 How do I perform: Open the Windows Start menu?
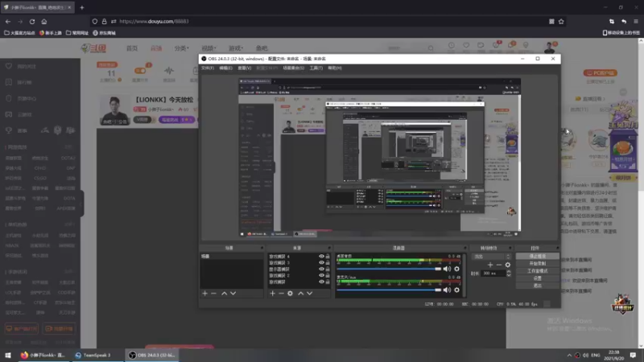click(8, 355)
